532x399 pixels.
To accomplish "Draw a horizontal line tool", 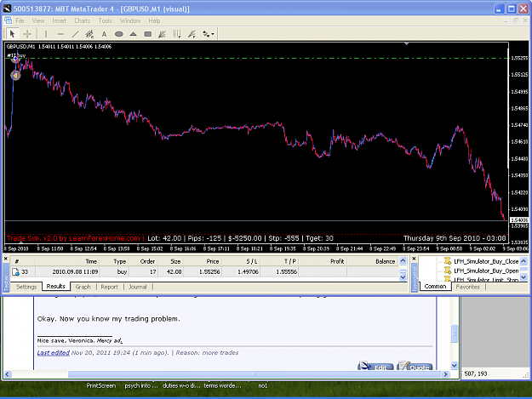I will click(x=60, y=34).
